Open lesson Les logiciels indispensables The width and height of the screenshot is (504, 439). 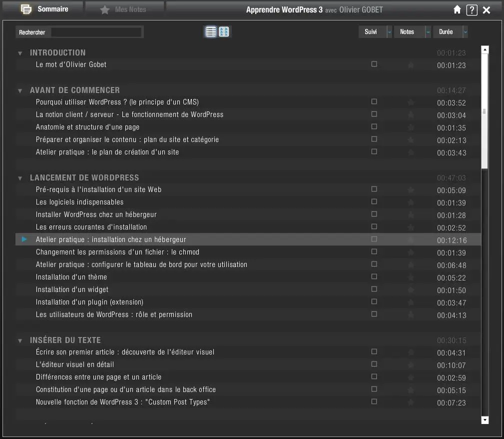pyautogui.click(x=80, y=202)
